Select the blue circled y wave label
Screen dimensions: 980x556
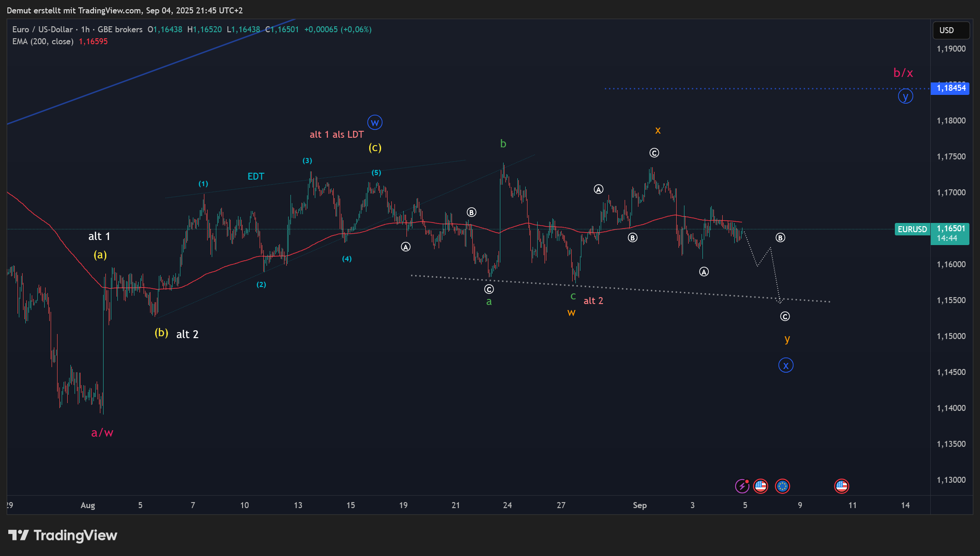[x=905, y=96]
